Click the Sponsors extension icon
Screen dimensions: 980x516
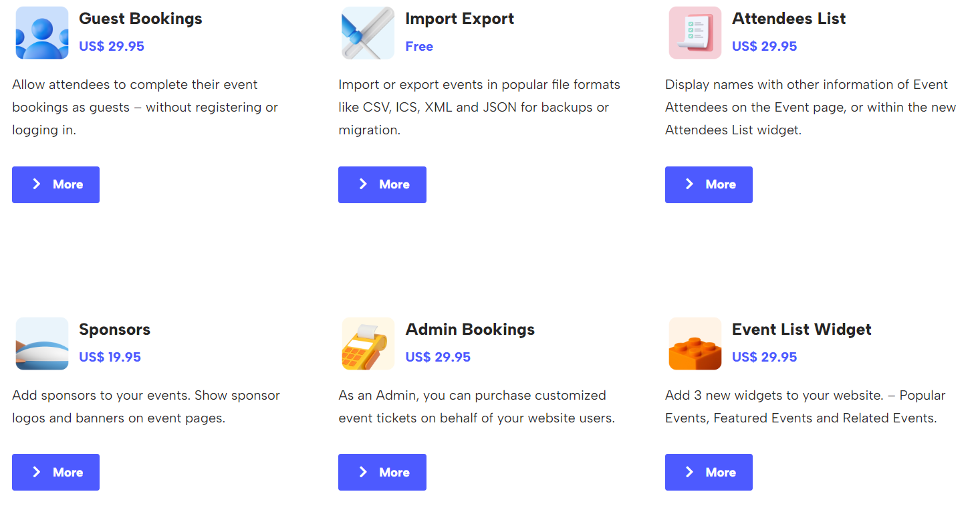[x=42, y=344]
